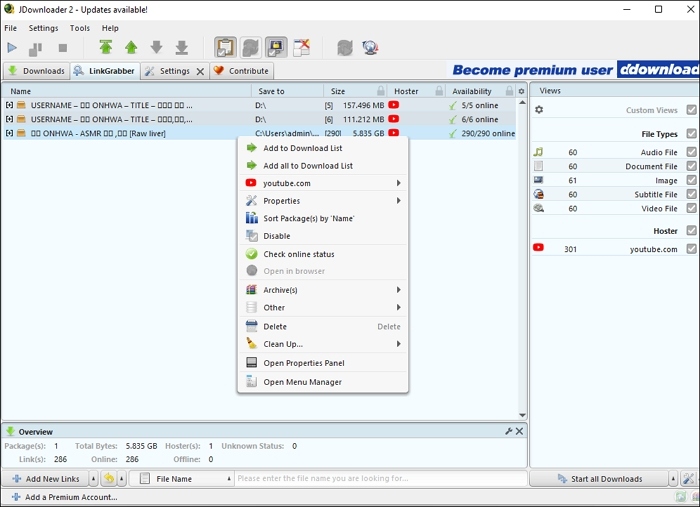Open Properties submenu in context menu
This screenshot has width=700, height=507.
point(323,201)
